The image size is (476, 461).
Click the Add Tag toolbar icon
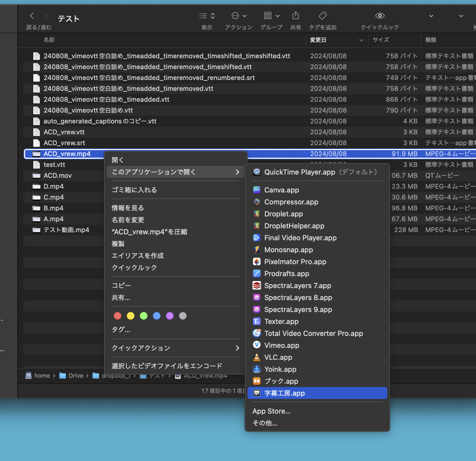pyautogui.click(x=323, y=16)
